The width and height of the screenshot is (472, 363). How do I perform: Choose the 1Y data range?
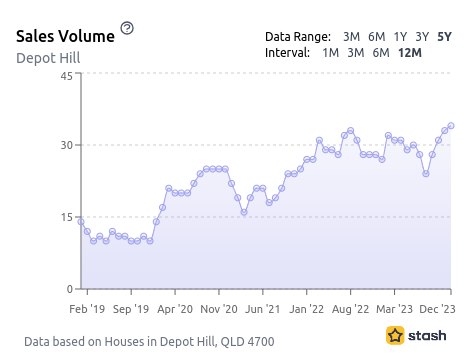[x=400, y=37]
